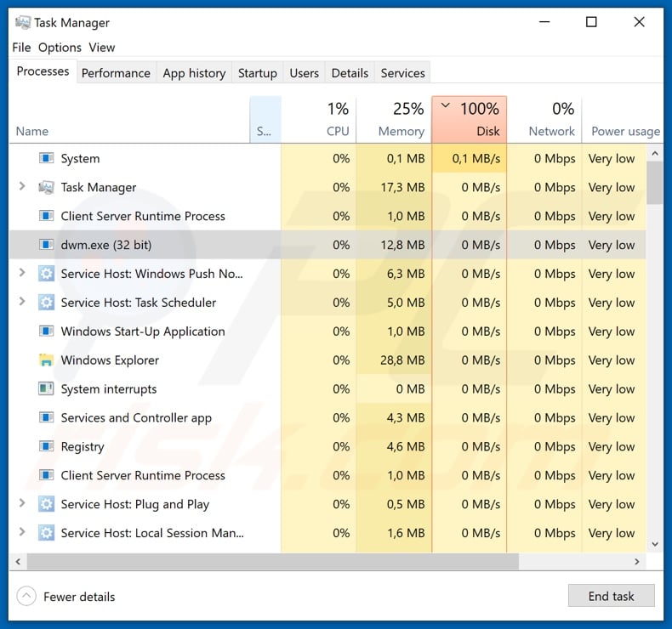Switch to the App history tab

(194, 73)
